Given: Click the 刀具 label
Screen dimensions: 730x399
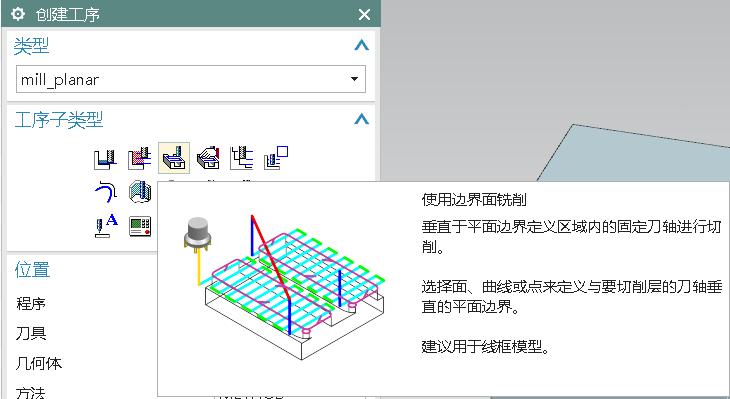Looking at the screenshot, I should point(31,333).
